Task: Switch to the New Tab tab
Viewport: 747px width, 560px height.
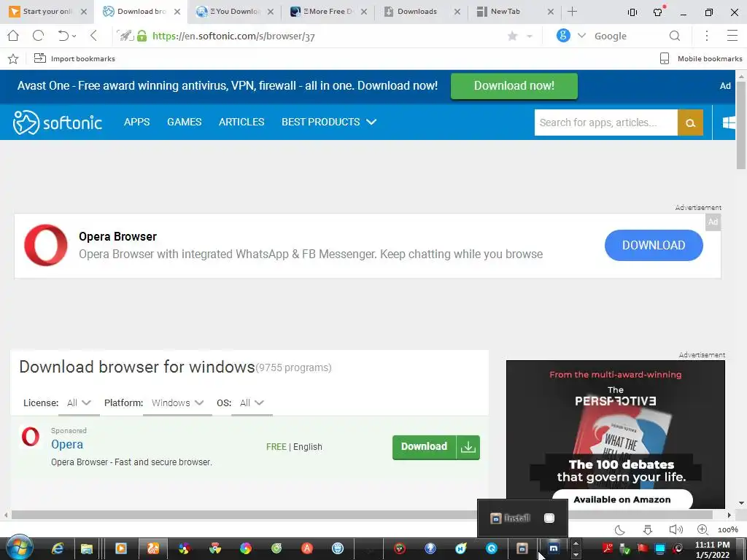Action: [506, 12]
